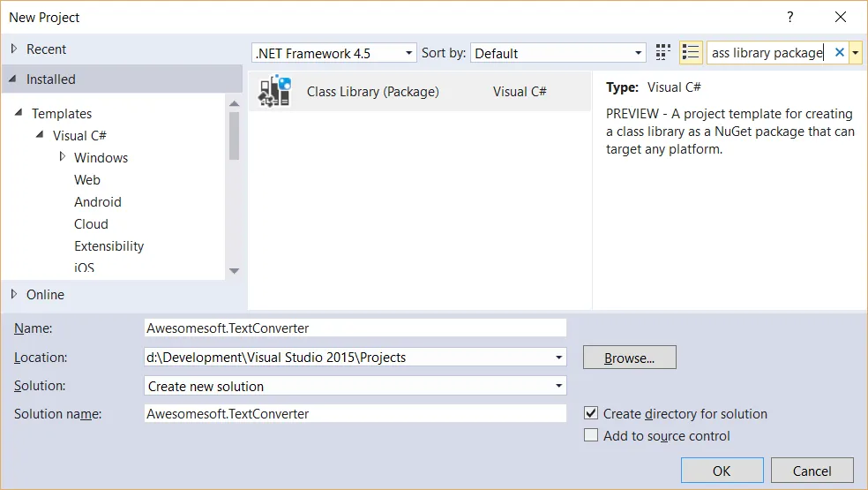
Task: Expand the Online section
Action: click(13, 294)
